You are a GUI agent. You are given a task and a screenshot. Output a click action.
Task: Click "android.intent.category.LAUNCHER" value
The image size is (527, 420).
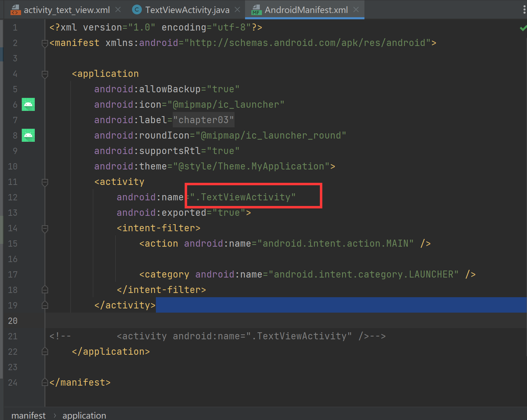(x=363, y=274)
